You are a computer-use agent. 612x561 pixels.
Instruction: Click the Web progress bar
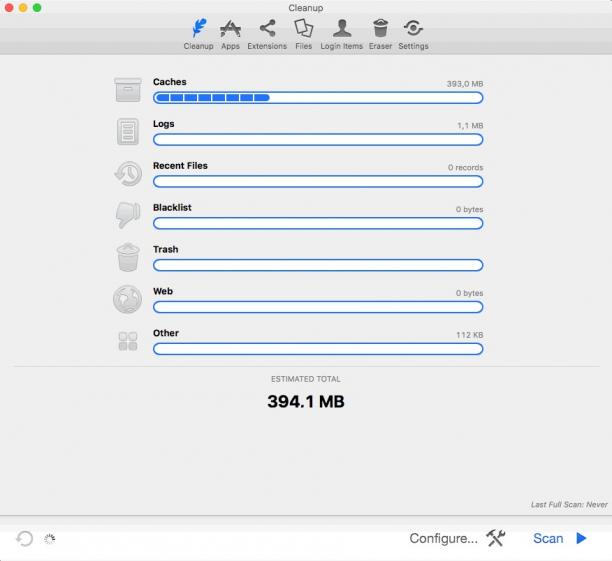click(318, 307)
